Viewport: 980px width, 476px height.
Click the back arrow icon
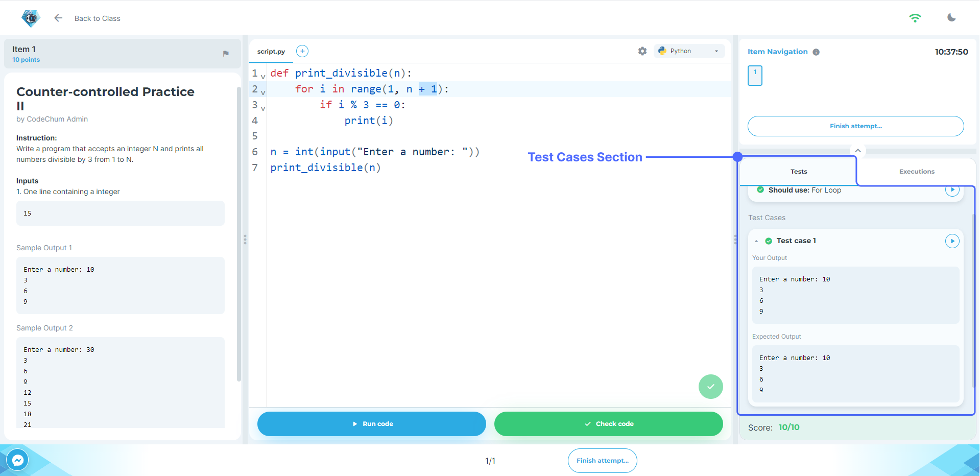click(58, 18)
